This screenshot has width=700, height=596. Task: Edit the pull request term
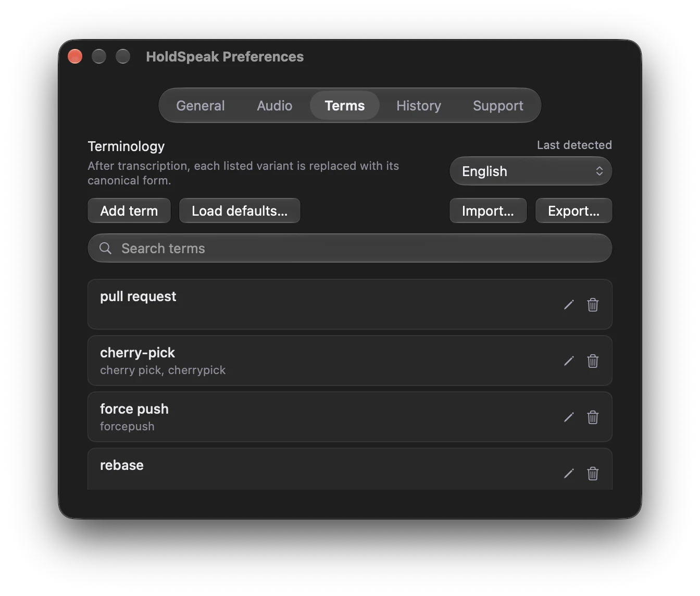569,305
